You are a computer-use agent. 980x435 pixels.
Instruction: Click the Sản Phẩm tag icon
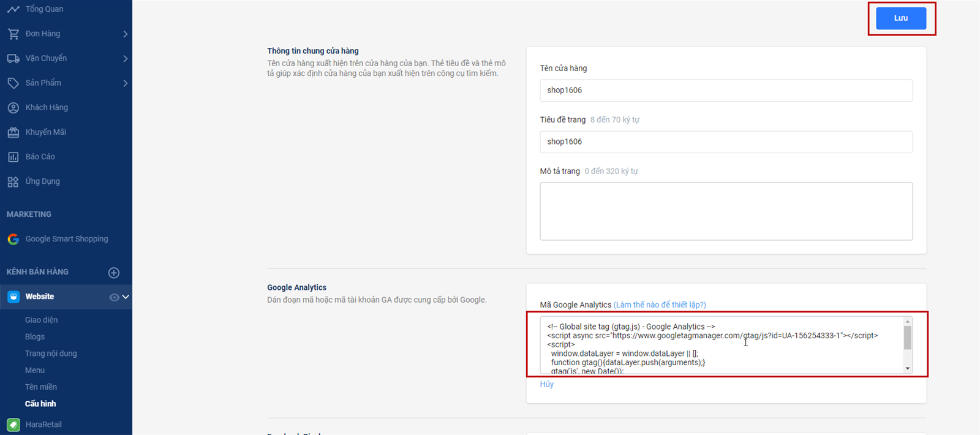tap(13, 83)
